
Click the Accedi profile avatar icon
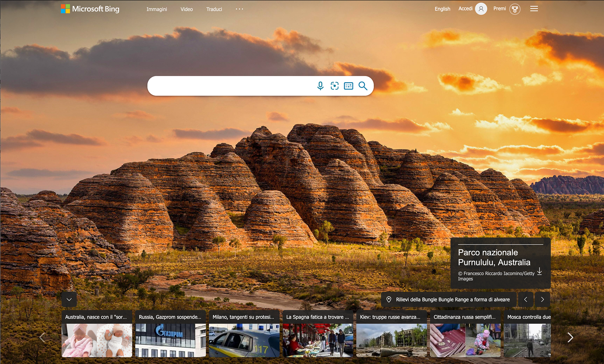481,9
